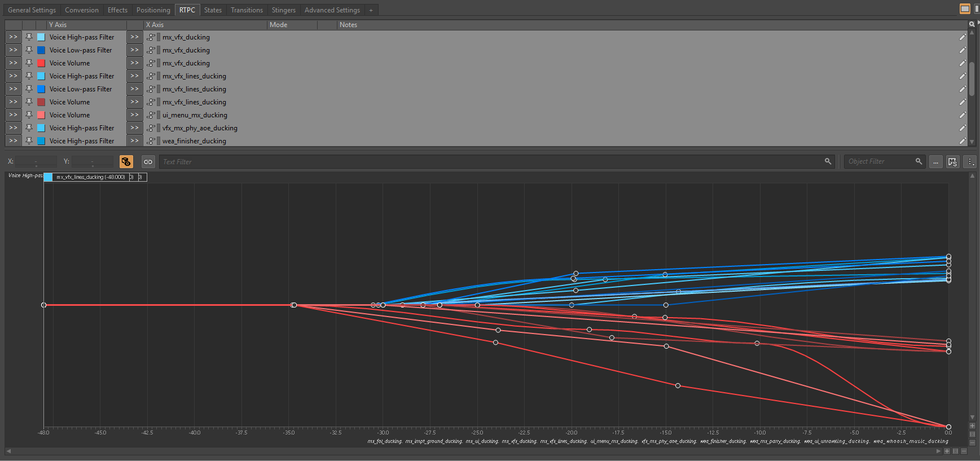Select the orange single-pane layout icon
The width and height of the screenshot is (980, 461).
click(965, 8)
